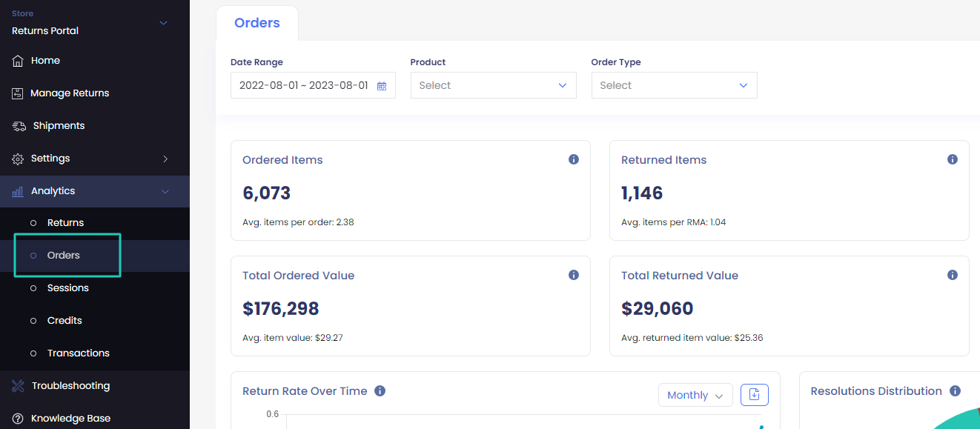
Task: Click the Analytics bar-chart icon
Action: pos(17,190)
